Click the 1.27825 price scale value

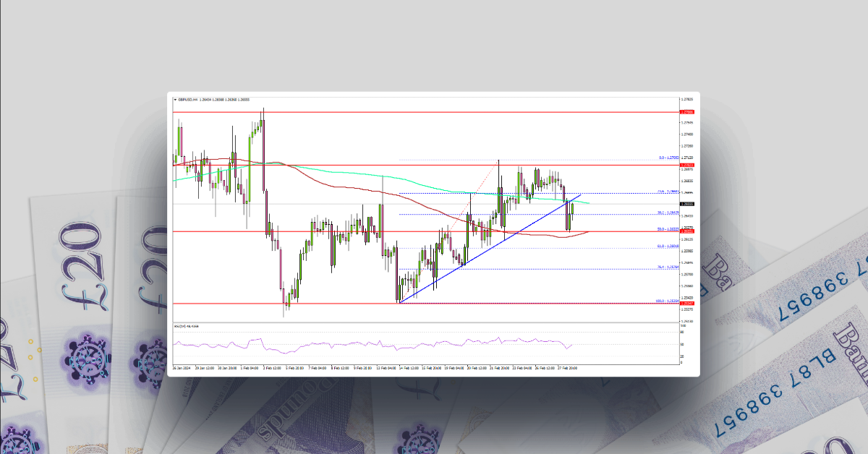click(x=686, y=98)
